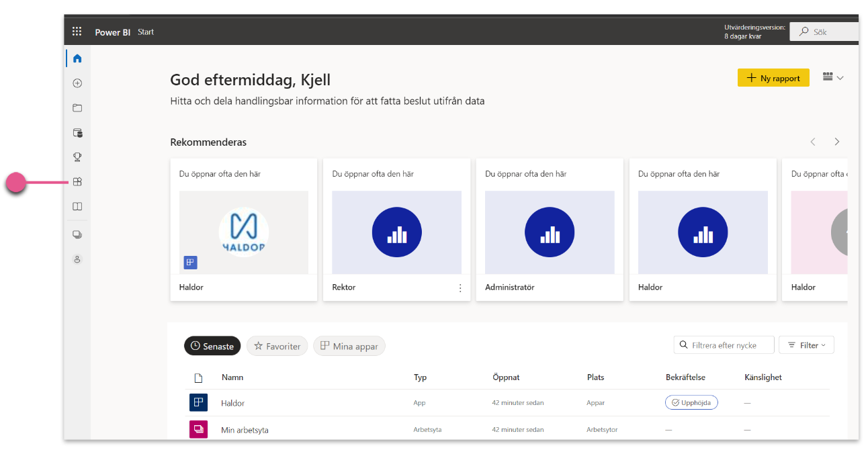Viewport: 868px width, 452px height.
Task: Click "42 minuter sedan" in the Min arbetsyta row
Action: tap(518, 430)
